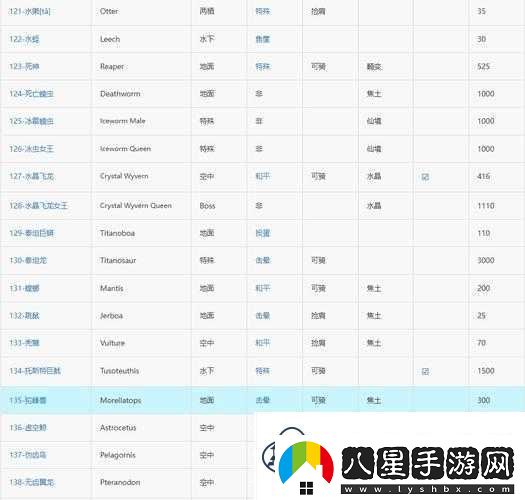Open the 136 link for Astrocetus
Viewport: 525px width, 500px height.
tap(28, 428)
